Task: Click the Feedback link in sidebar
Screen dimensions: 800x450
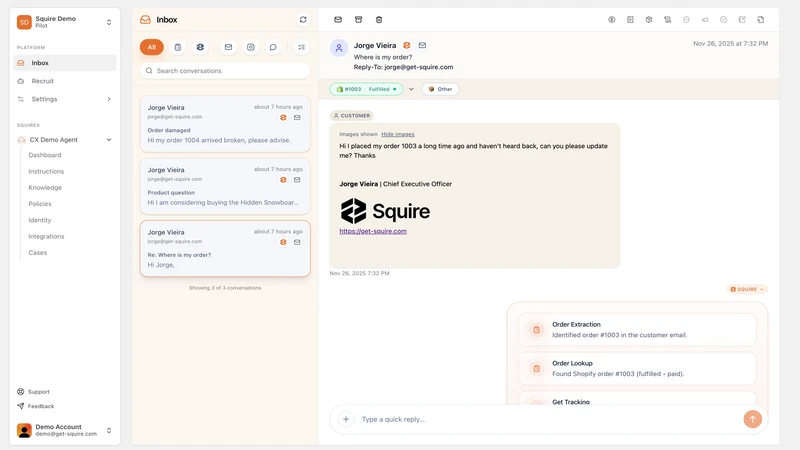Action: pyautogui.click(x=41, y=406)
